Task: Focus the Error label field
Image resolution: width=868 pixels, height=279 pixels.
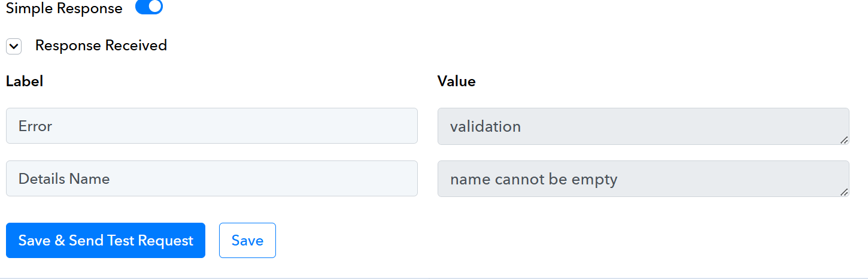Action: click(211, 126)
